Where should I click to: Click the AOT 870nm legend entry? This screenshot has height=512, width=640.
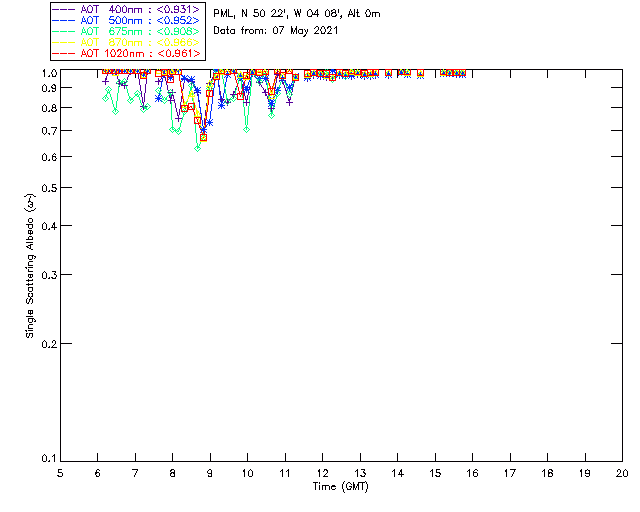[x=127, y=42]
